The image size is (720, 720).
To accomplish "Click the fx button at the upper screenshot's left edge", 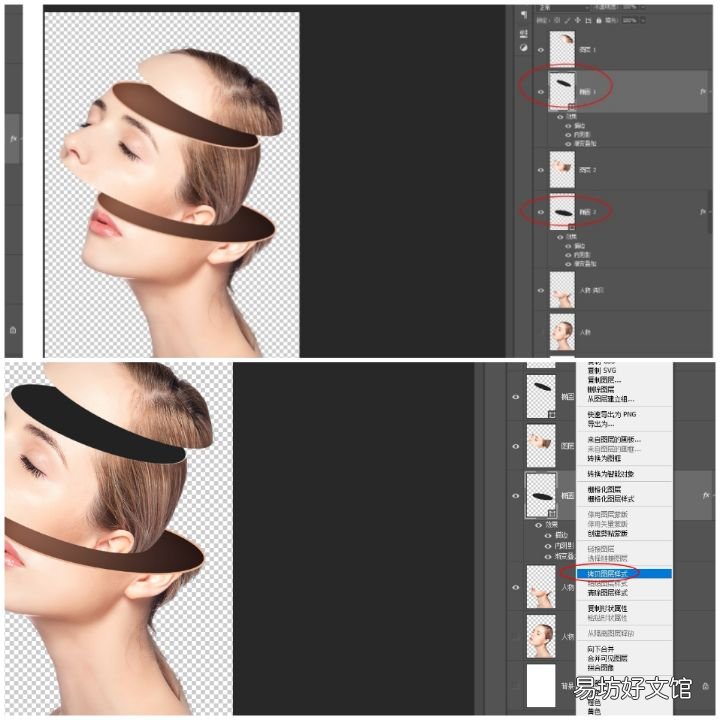I will (x=13, y=138).
